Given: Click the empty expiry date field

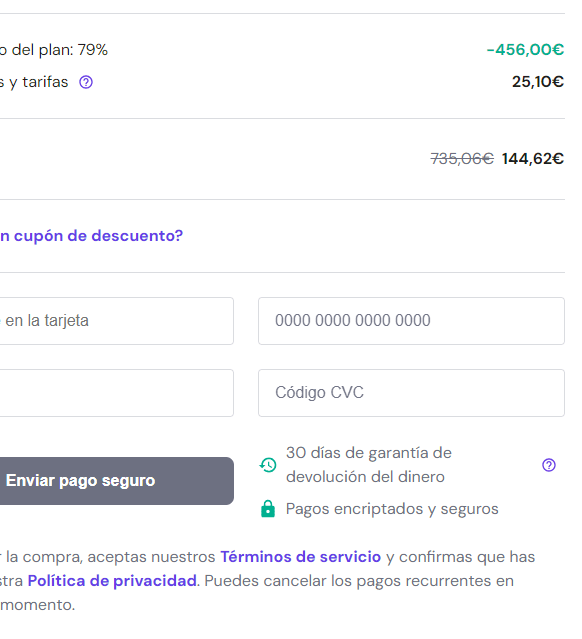Looking at the screenshot, I should [117, 393].
